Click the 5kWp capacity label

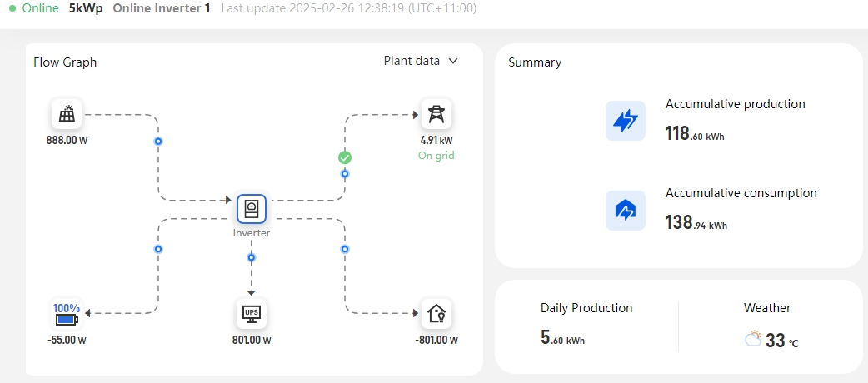(86, 9)
